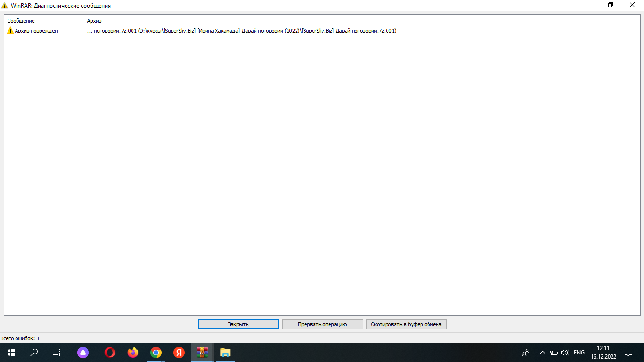Screen dimensions: 644x362
Task: Switch the ENG input language indicator
Action: [579, 353]
